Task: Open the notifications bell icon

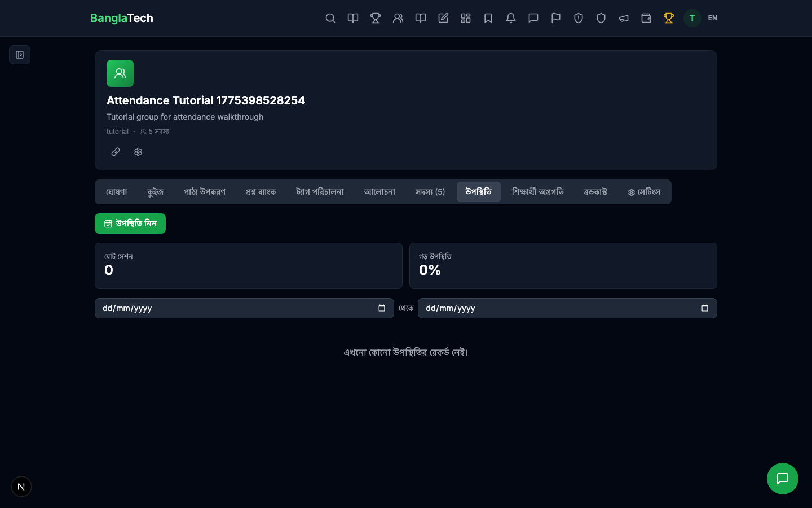Action: [511, 18]
